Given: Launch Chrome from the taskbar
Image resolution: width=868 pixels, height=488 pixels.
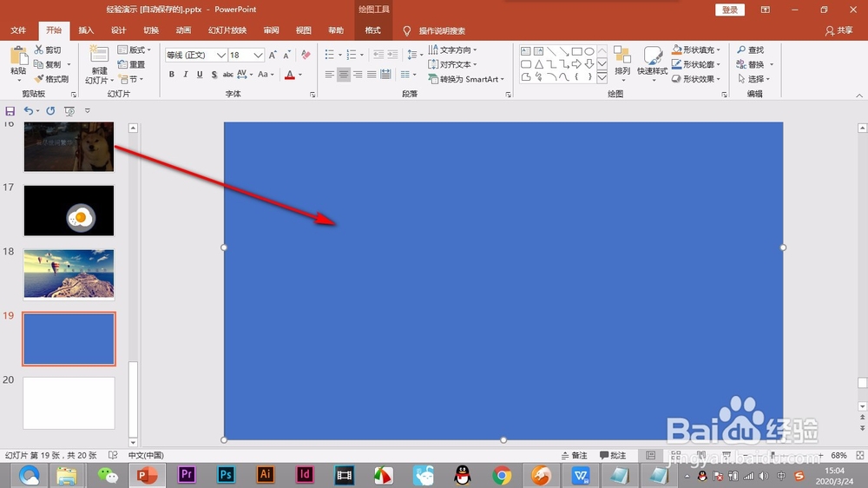Looking at the screenshot, I should click(502, 475).
